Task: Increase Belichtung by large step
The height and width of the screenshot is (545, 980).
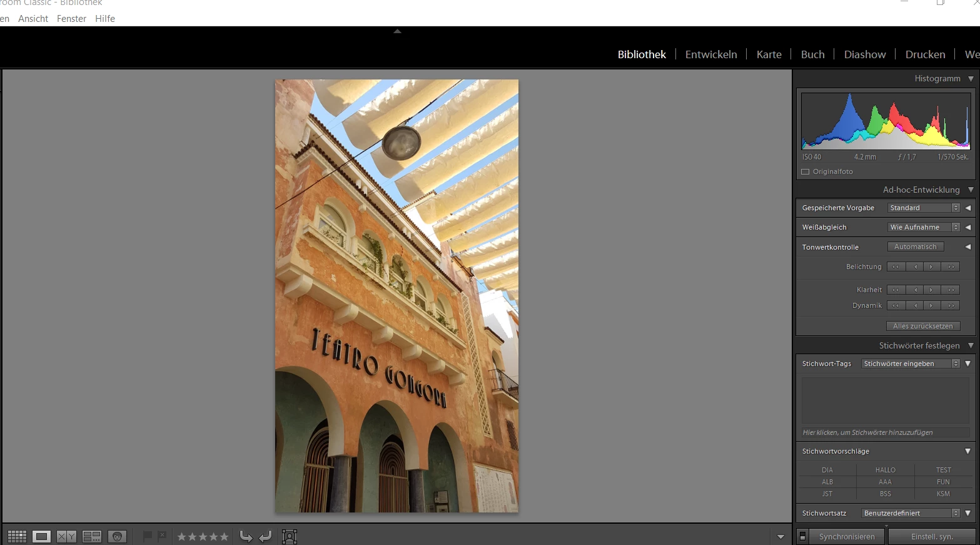Action: [951, 267]
